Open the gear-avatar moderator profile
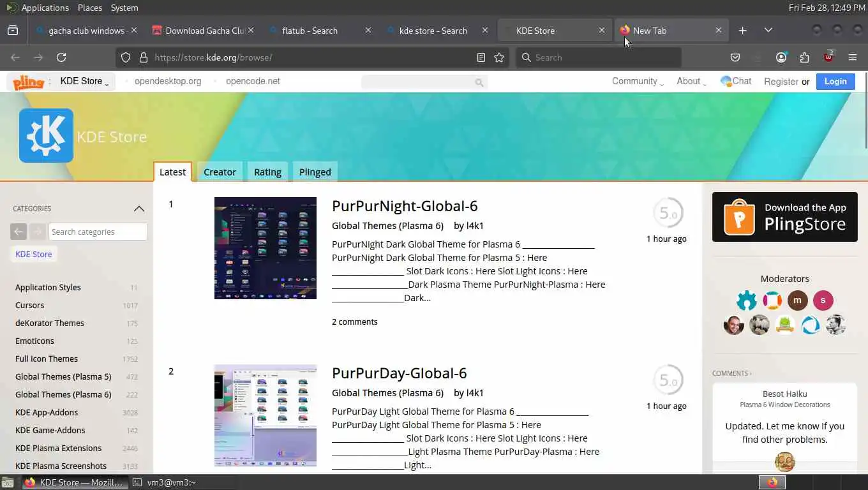This screenshot has height=490, width=868. point(746,300)
